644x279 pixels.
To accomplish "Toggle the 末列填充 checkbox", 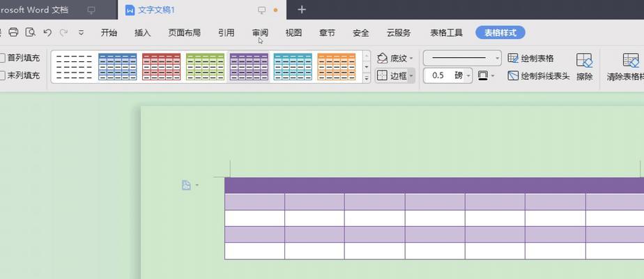I will [2, 75].
